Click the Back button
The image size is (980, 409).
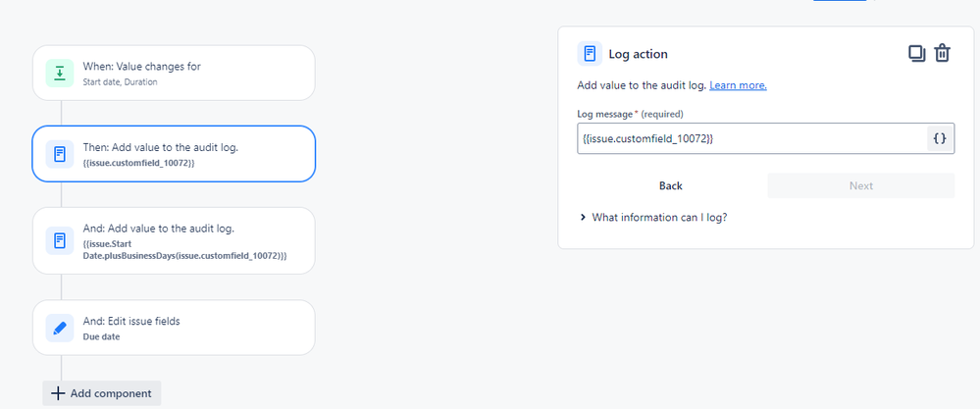pyautogui.click(x=671, y=185)
